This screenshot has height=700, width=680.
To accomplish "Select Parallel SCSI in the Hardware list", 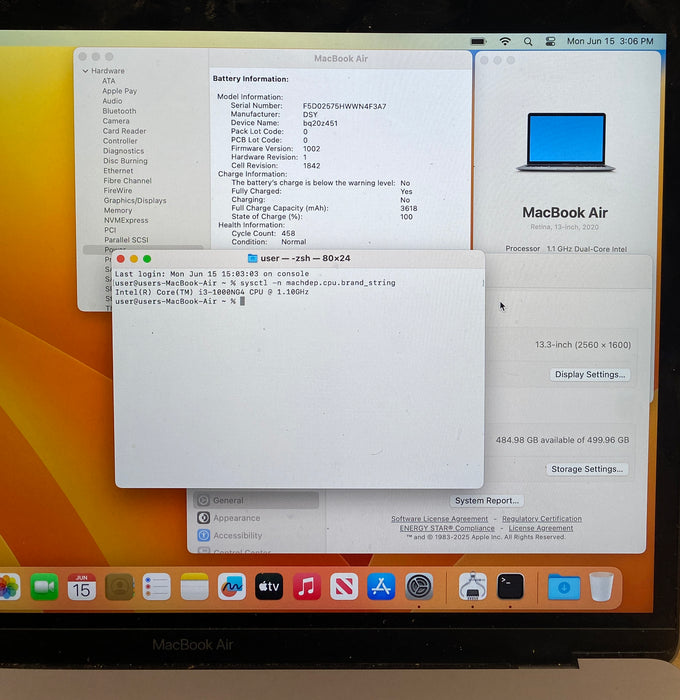I will [126, 240].
